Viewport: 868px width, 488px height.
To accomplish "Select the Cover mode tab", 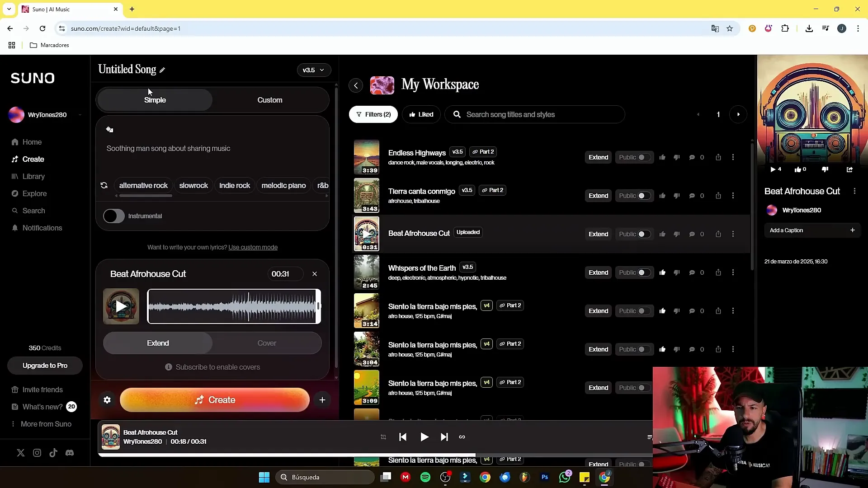I will [267, 343].
